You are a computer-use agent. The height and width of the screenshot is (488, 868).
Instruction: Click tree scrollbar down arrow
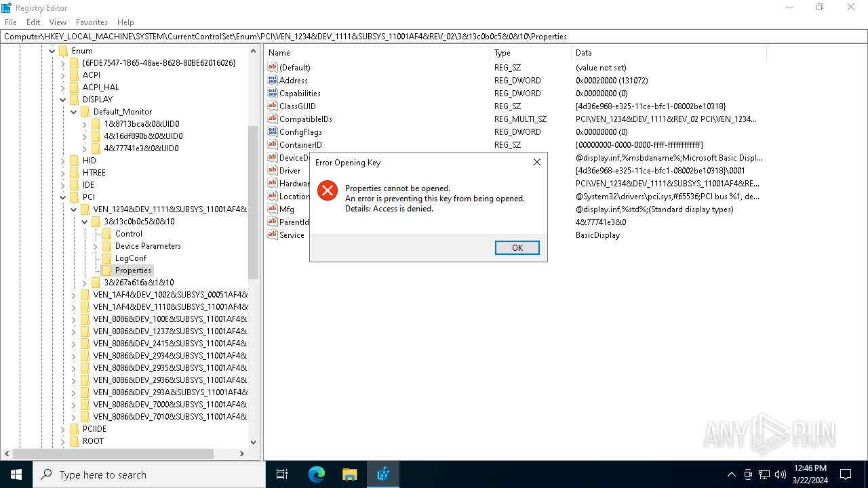click(254, 442)
